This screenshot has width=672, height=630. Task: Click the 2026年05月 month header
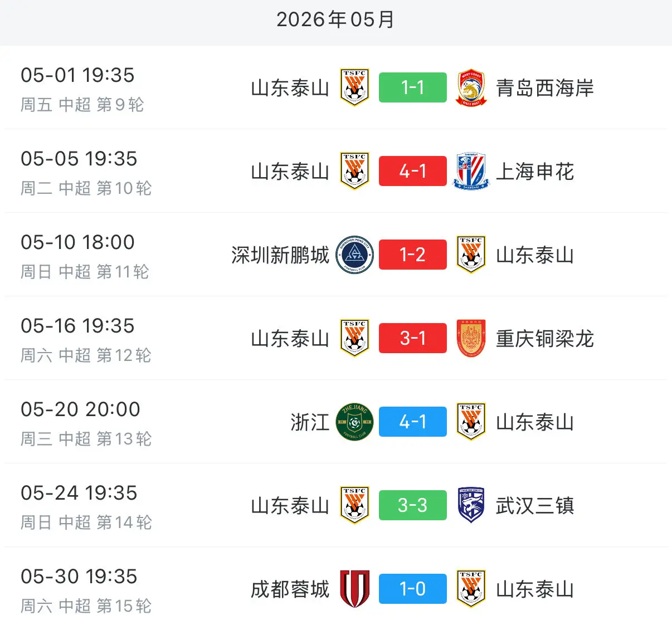pyautogui.click(x=335, y=19)
